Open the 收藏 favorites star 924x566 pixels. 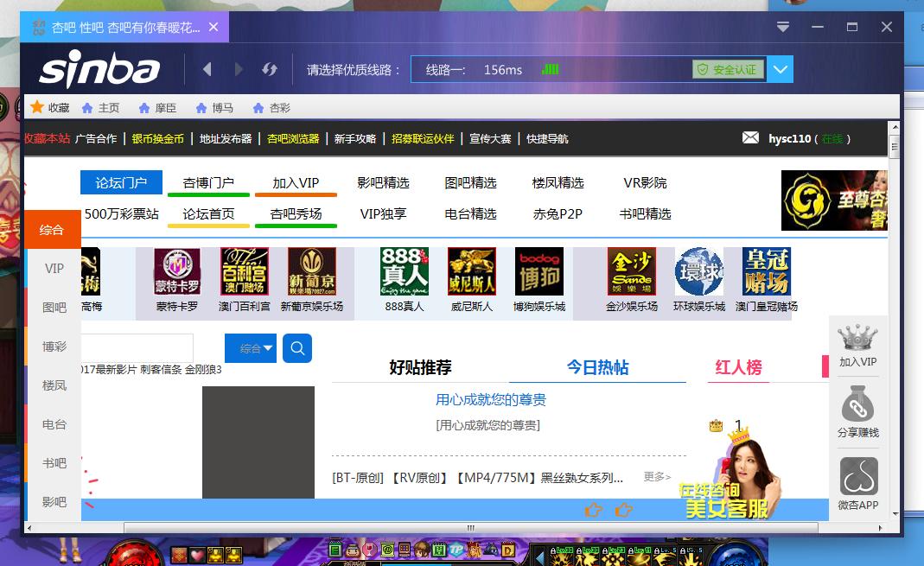(37, 107)
